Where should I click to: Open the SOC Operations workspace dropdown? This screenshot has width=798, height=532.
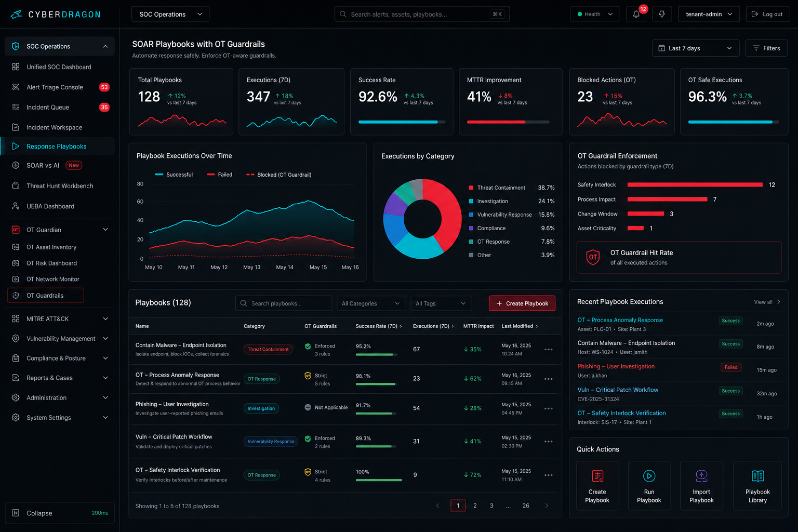[170, 14]
